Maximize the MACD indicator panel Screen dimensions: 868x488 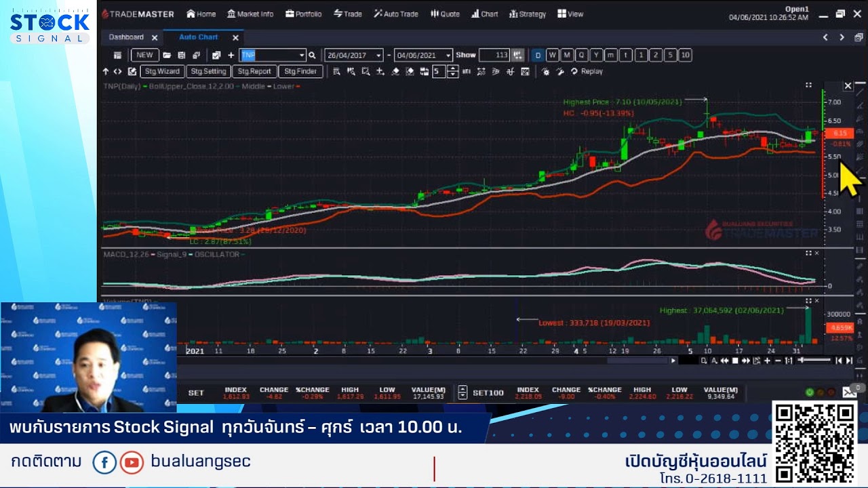click(808, 253)
